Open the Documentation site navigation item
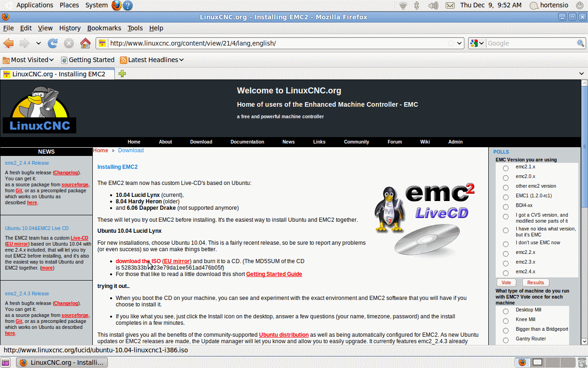The width and height of the screenshot is (588, 368). pos(247,142)
